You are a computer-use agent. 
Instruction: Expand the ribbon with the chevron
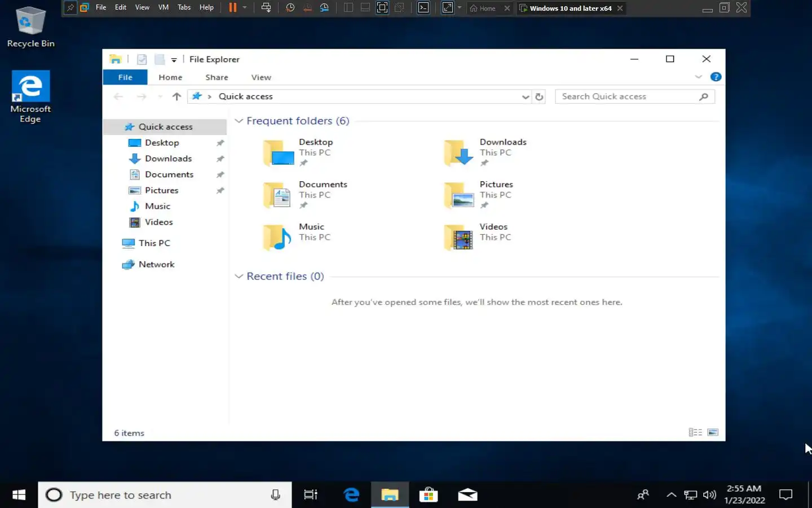tap(699, 77)
